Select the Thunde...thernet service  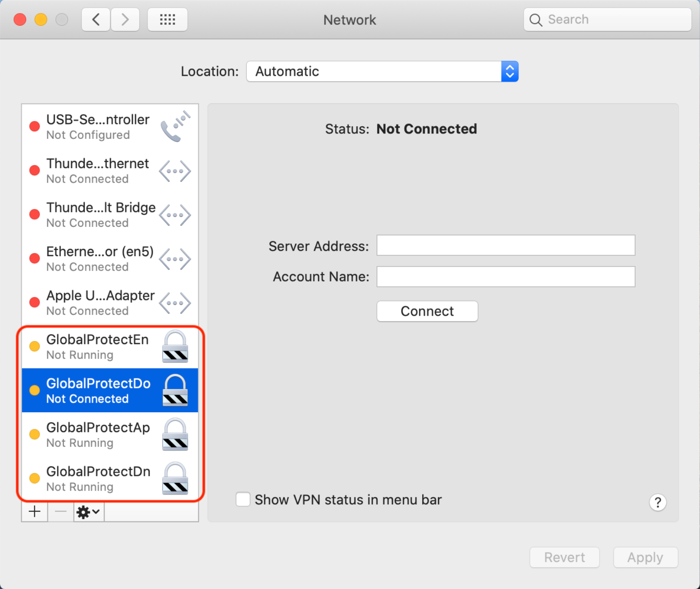(110, 171)
